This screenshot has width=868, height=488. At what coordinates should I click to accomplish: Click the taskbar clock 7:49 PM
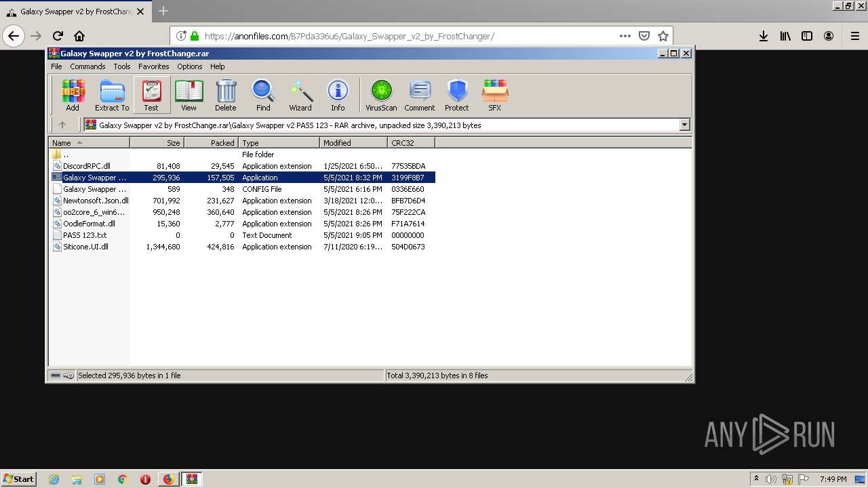[833, 479]
